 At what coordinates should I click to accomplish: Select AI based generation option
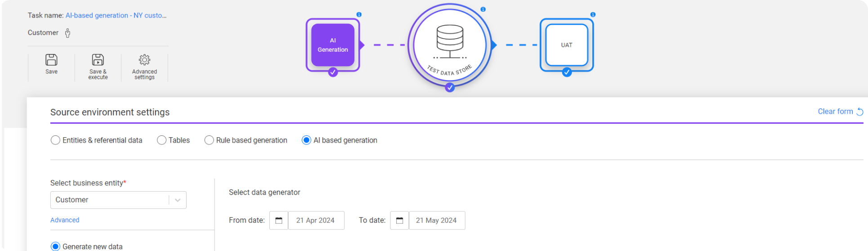306,140
